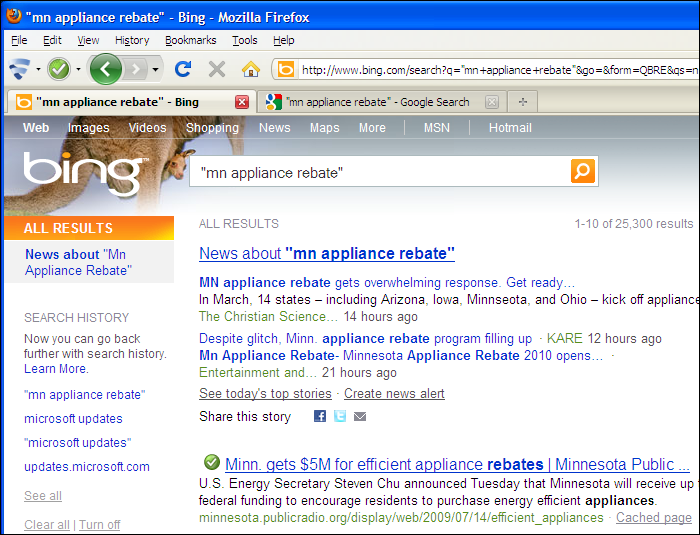
Task: Close the Bing tab with red X
Action: [x=242, y=102]
